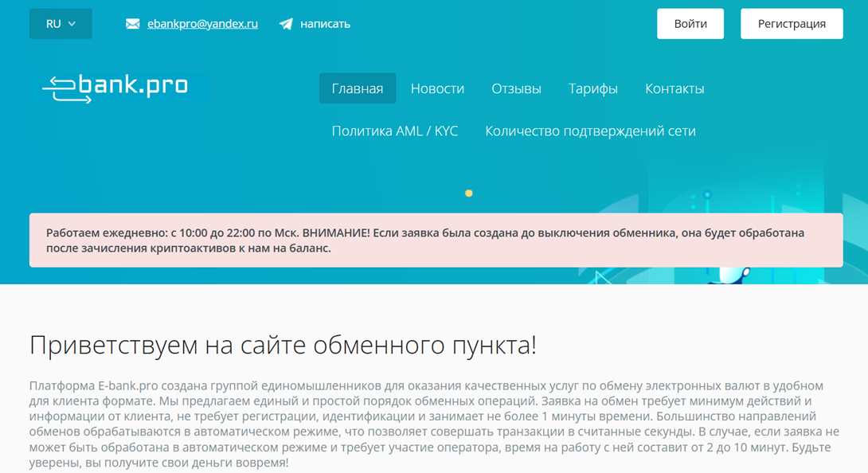The image size is (868, 473).
Task: Open the RU language dropdown
Action: [61, 24]
